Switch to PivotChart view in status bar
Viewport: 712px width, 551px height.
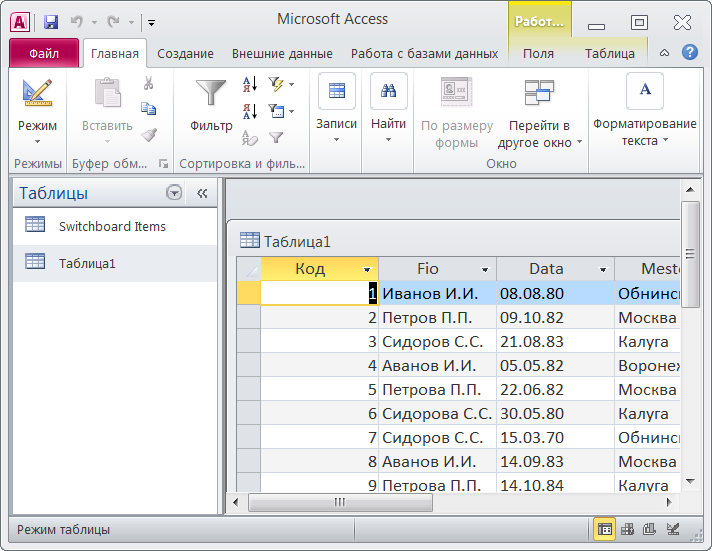pos(650,529)
